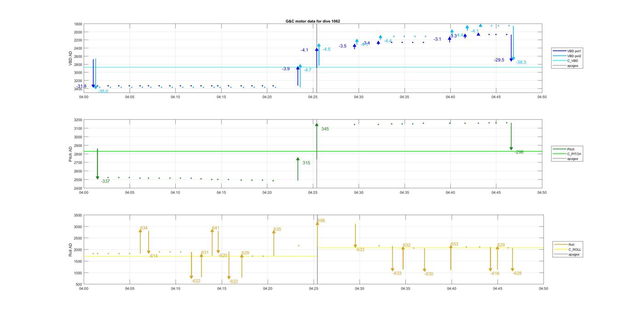
Task: Click the "-628" roll data label
Action: (x=517, y=273)
